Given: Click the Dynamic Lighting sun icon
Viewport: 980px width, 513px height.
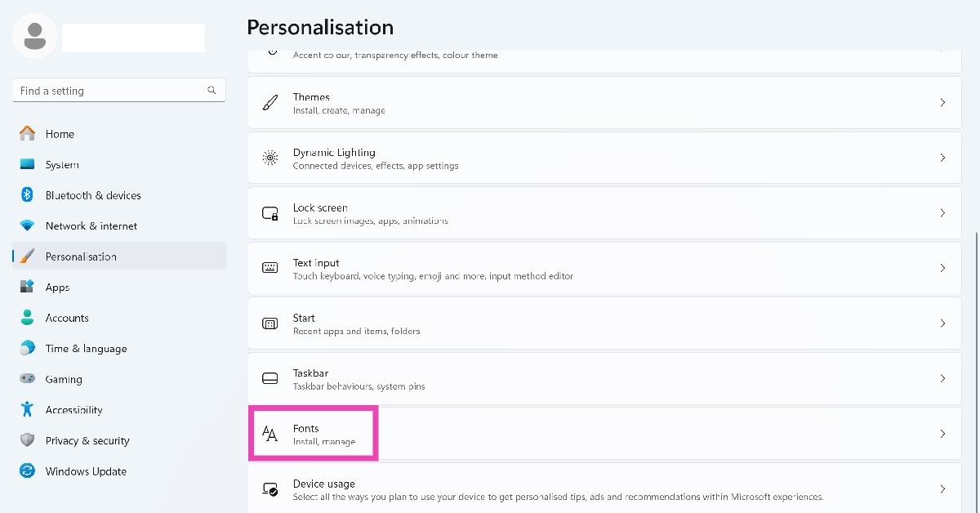Looking at the screenshot, I should tap(270, 158).
